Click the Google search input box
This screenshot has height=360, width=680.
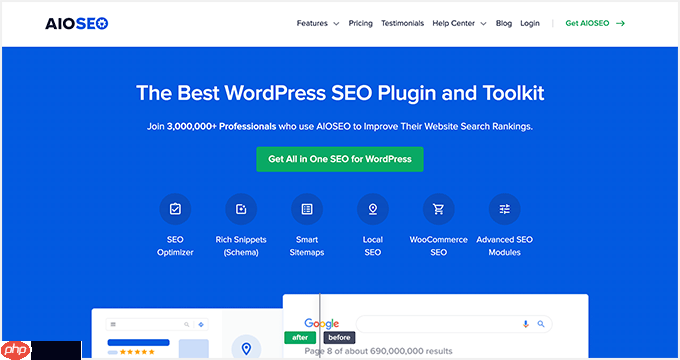(x=454, y=324)
